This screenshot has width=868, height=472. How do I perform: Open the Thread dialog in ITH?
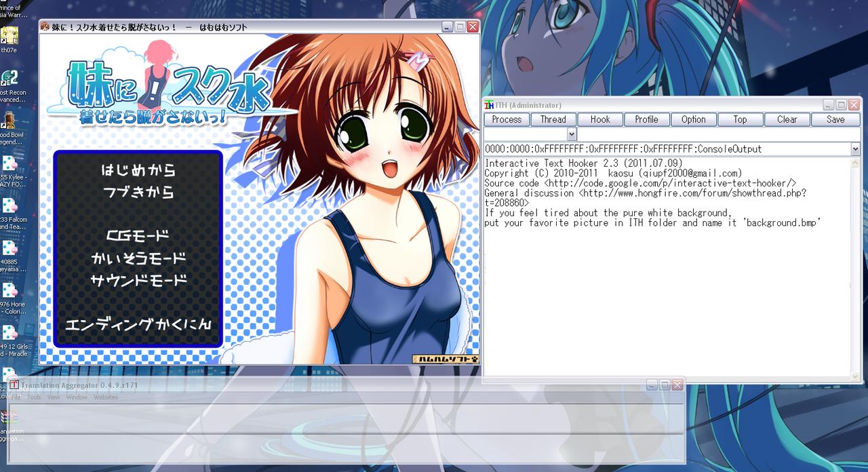(x=553, y=119)
